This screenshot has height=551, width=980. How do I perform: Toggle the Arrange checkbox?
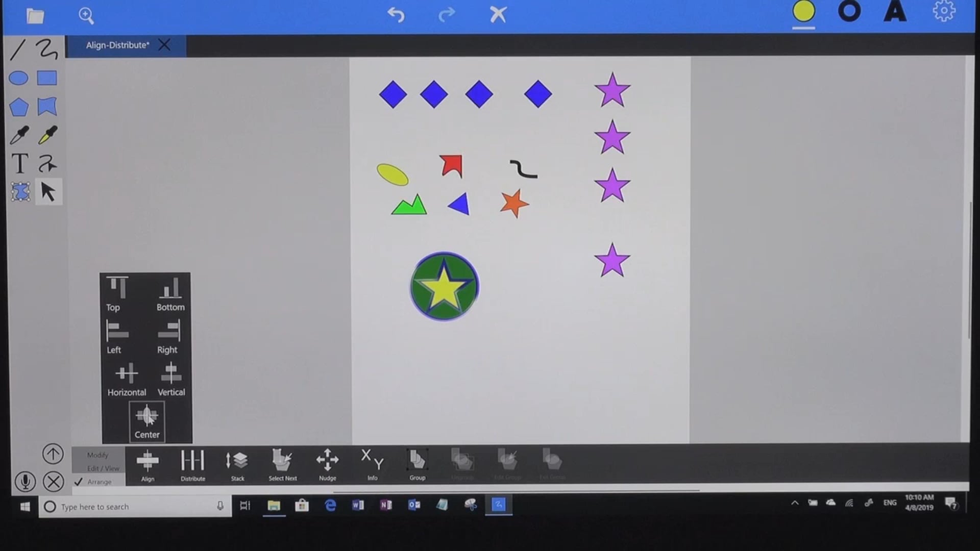(x=78, y=482)
